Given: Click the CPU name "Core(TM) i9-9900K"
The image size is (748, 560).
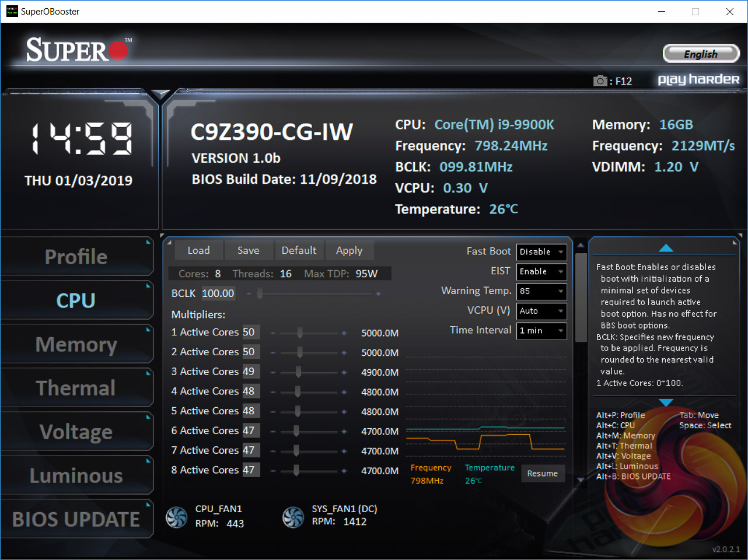Looking at the screenshot, I should tap(494, 125).
